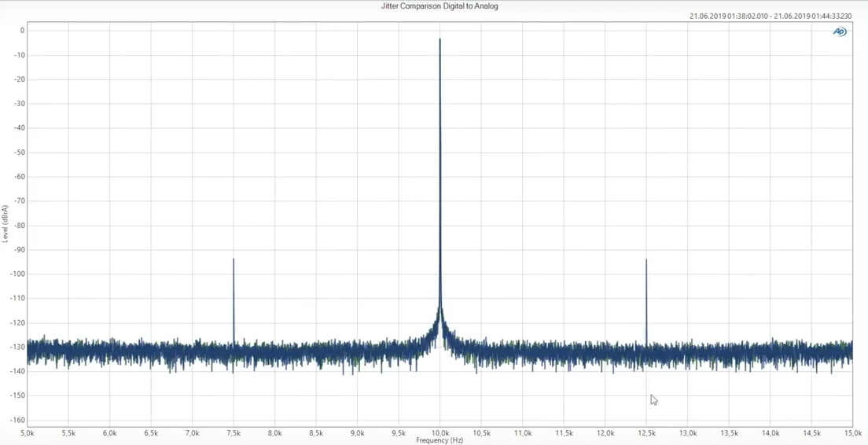Click the sideband spike at 12.5 kHz
The width and height of the screenshot is (868, 445).
(x=646, y=261)
